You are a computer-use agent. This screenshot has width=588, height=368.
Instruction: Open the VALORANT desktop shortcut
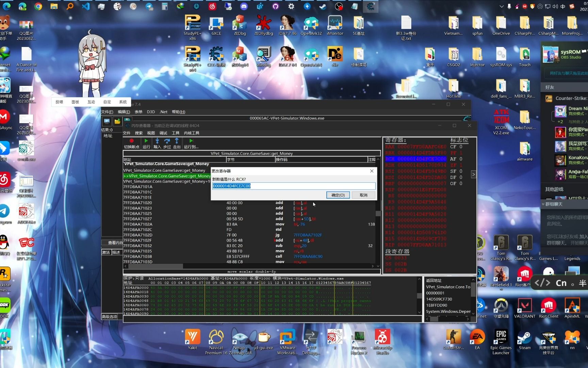tap(524, 308)
